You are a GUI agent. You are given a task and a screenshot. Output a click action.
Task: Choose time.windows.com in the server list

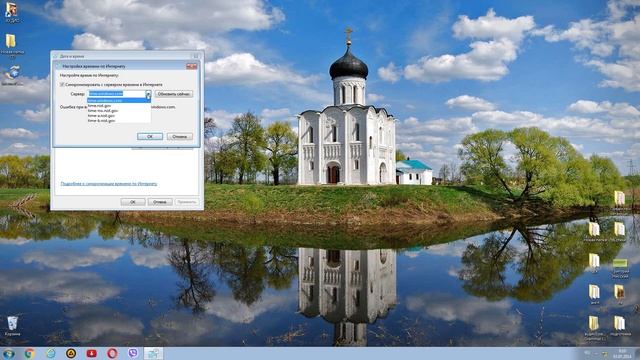tap(119, 100)
